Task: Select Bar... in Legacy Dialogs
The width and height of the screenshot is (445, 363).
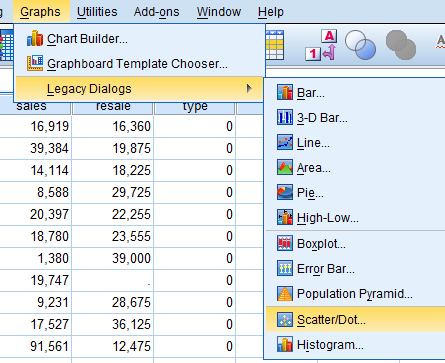Action: click(x=355, y=92)
